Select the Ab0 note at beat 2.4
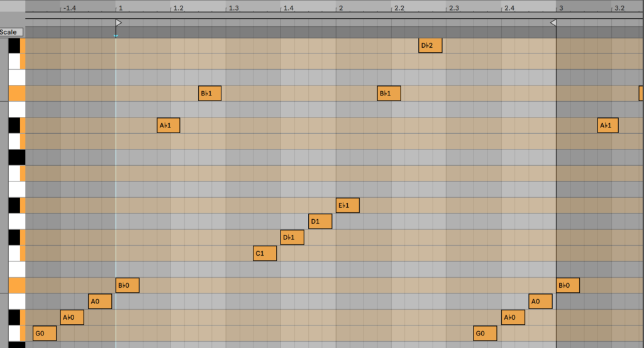The image size is (644, 348). coord(513,317)
